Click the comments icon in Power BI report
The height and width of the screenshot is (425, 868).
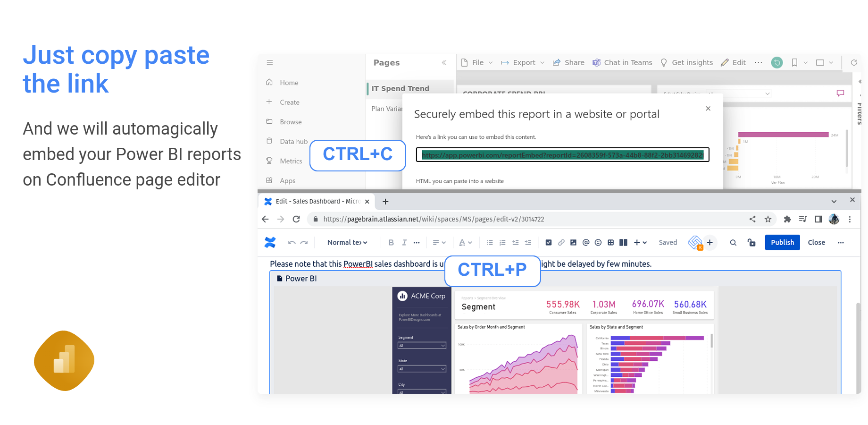click(x=840, y=93)
